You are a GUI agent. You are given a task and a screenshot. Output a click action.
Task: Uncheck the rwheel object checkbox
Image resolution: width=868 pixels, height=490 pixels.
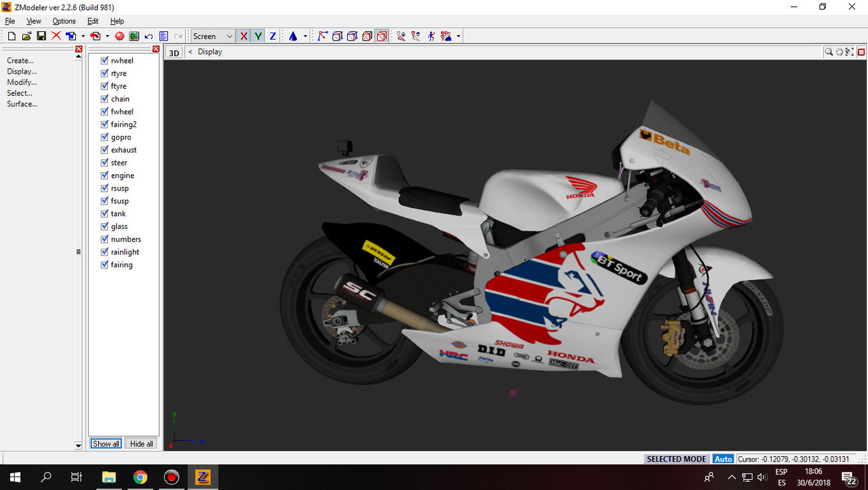point(104,60)
